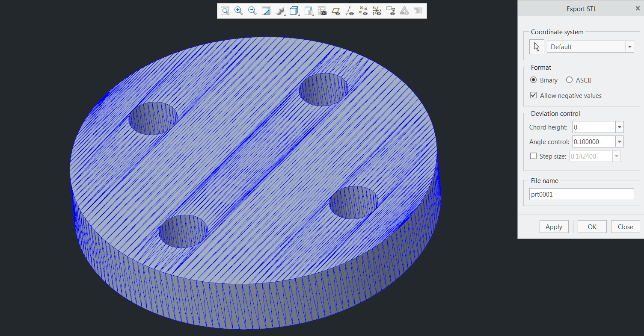Screen dimensions: 644x336
Task: Select the Fit view magnifier tool
Action: click(x=225, y=11)
